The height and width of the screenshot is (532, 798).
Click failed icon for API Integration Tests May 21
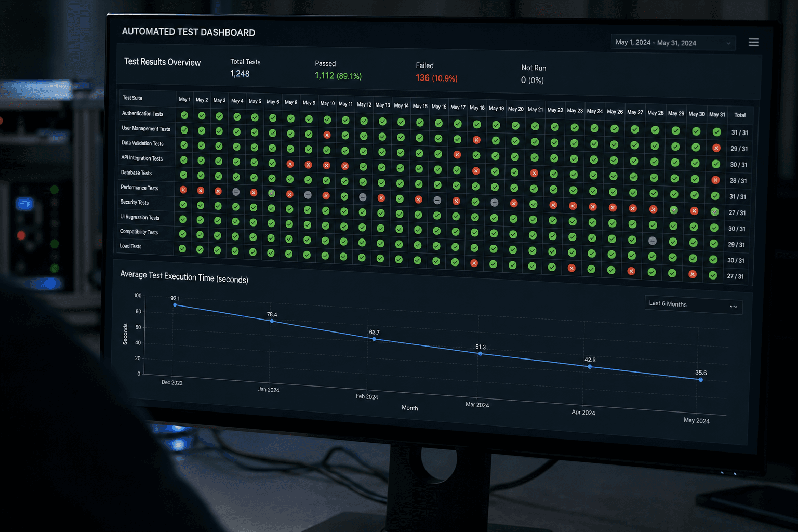(534, 173)
